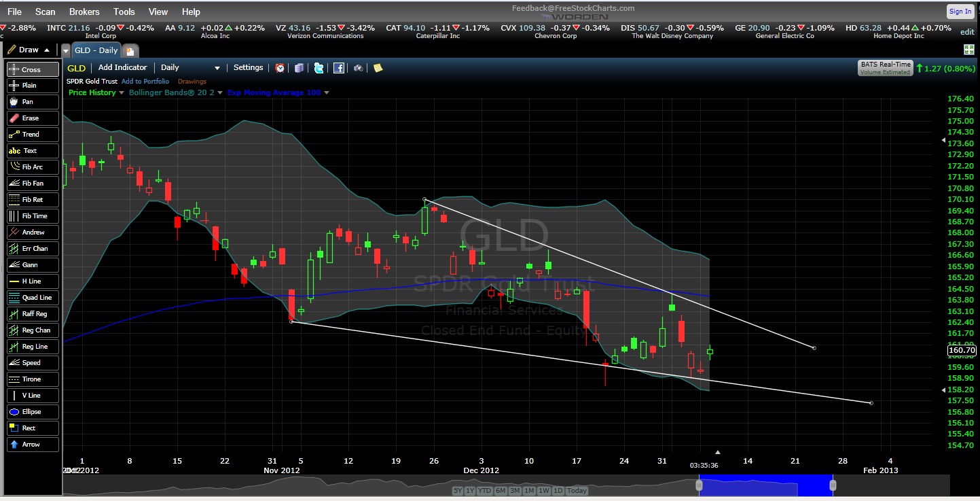Image resolution: width=980 pixels, height=501 pixels.
Task: Pick the Reg Chan tool
Action: pyautogui.click(x=33, y=330)
